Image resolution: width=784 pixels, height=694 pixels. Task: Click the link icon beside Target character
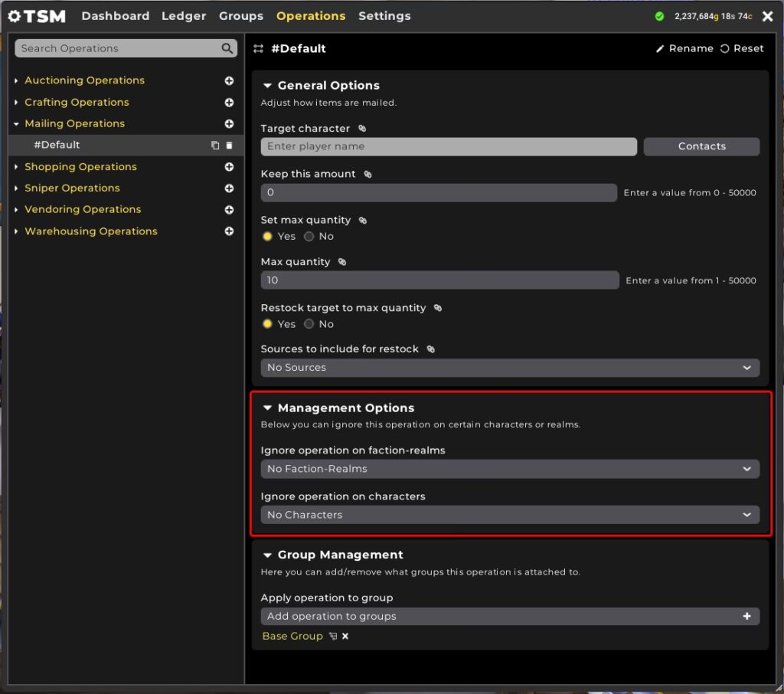[362, 129]
